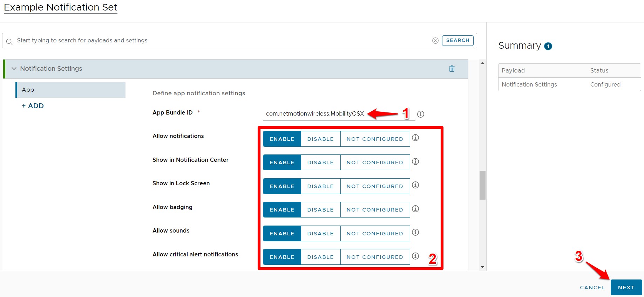
Task: Show info for Show in Notification Center
Action: 415,161
